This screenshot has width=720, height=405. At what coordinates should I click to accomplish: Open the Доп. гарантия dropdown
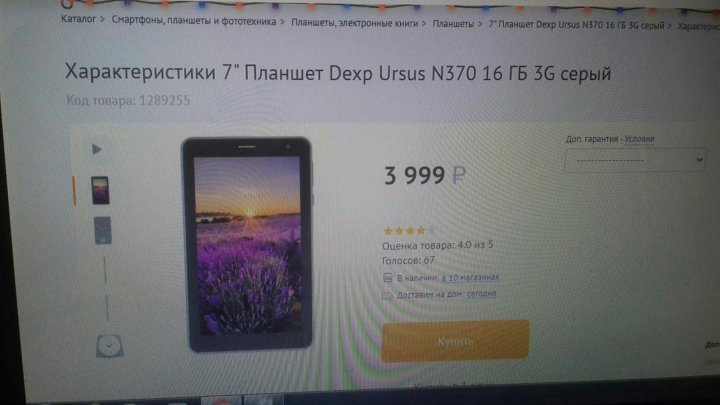tap(635, 160)
